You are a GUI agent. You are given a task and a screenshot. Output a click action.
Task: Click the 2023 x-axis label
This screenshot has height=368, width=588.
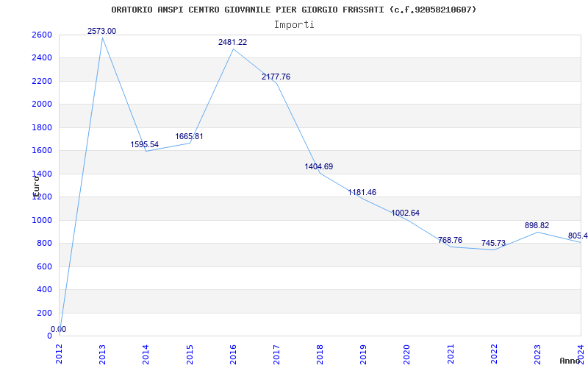click(537, 354)
